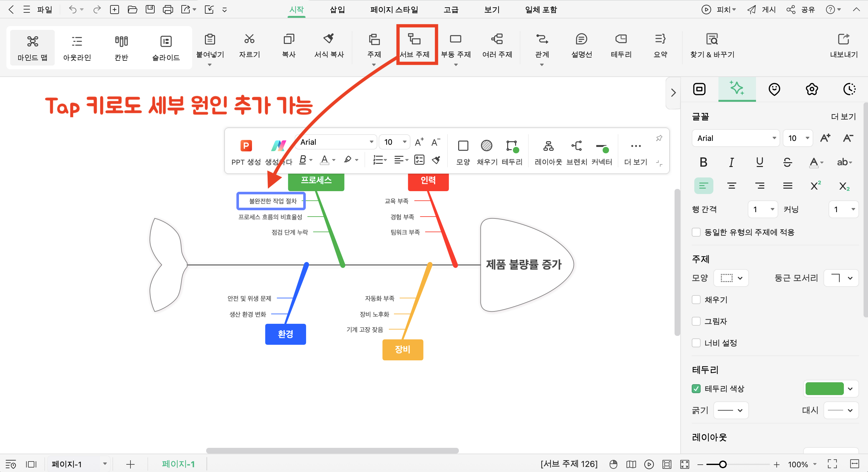Open the sticker/emoji panel tab
The width and height of the screenshot is (868, 472).
click(x=774, y=89)
